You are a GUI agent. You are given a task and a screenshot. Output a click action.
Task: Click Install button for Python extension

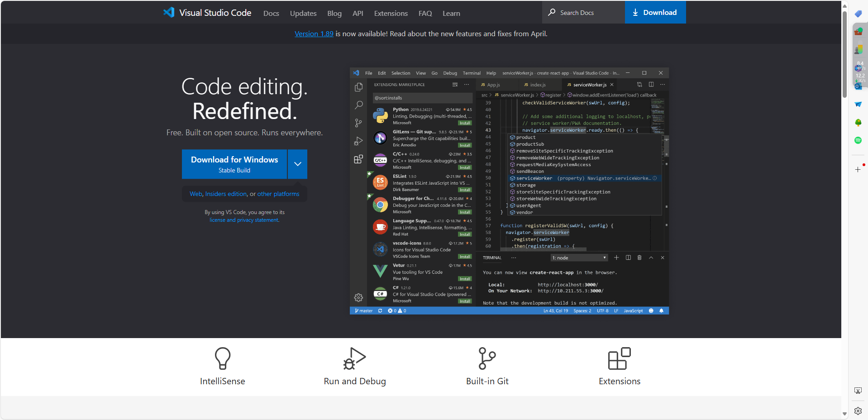(x=465, y=123)
